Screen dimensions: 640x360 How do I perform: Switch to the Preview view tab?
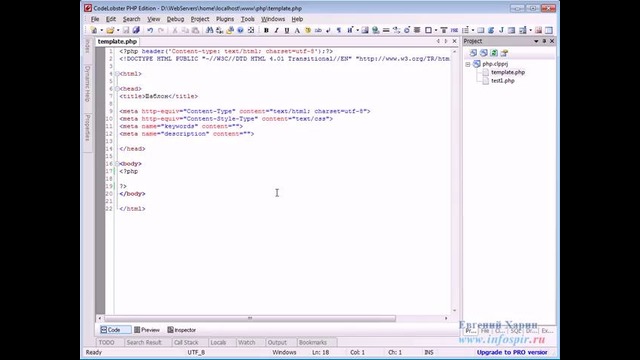[147, 330]
